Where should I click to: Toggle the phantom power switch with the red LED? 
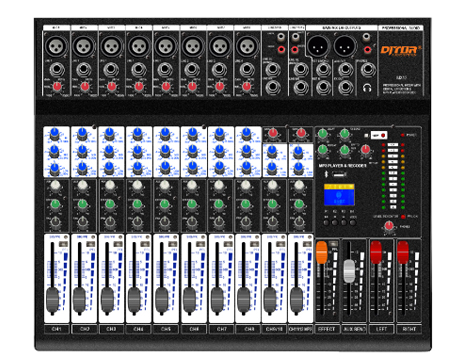pos(379,135)
